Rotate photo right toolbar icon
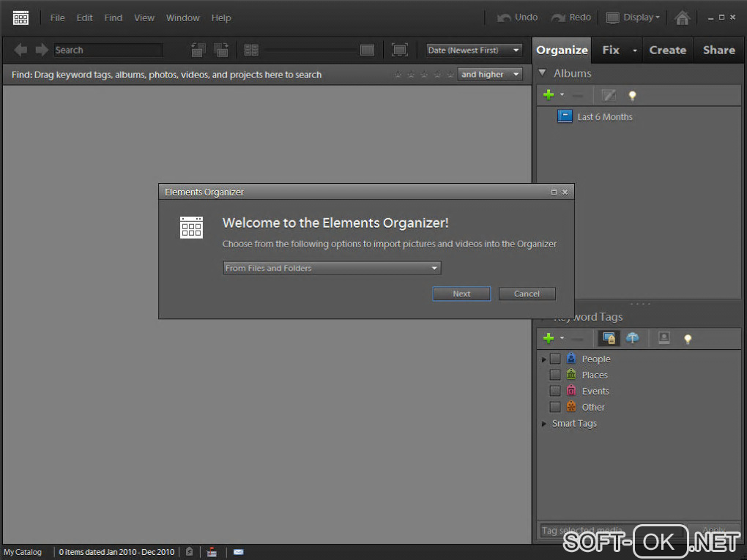This screenshot has height=560, width=747. [221, 50]
